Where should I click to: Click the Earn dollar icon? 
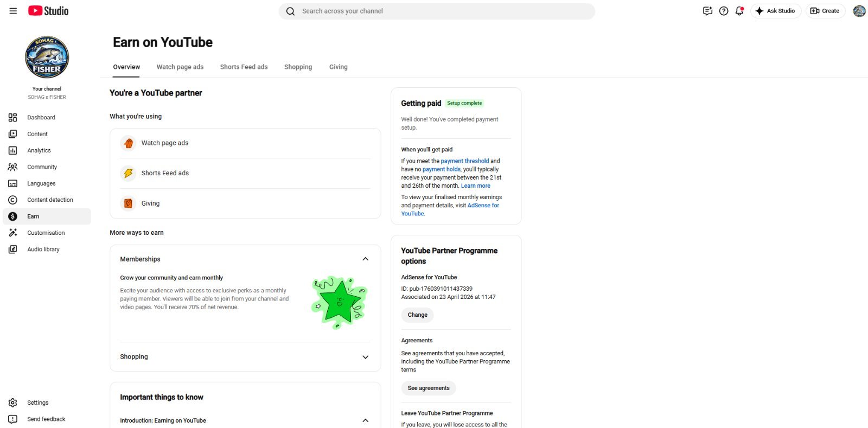(x=12, y=216)
